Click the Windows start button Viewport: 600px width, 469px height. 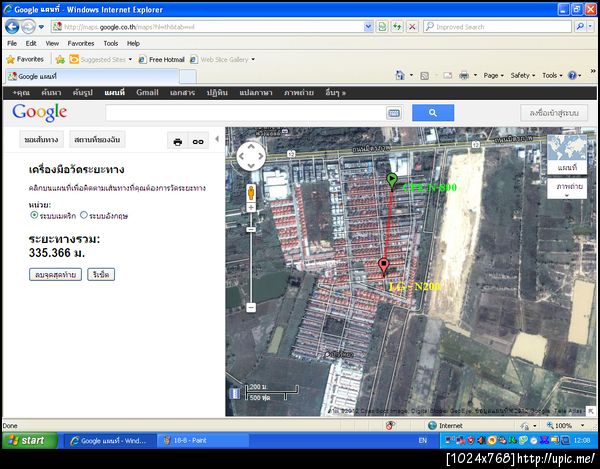click(x=29, y=440)
